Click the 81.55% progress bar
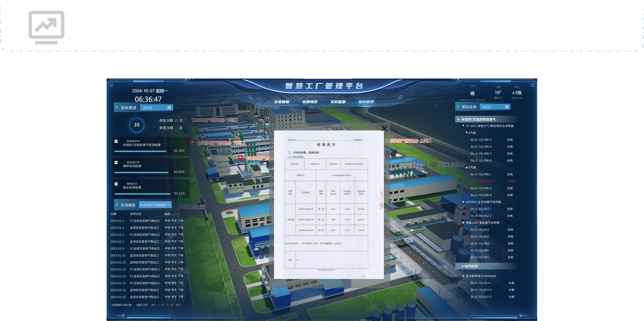This screenshot has width=644, height=321. pyautogui.click(x=143, y=151)
